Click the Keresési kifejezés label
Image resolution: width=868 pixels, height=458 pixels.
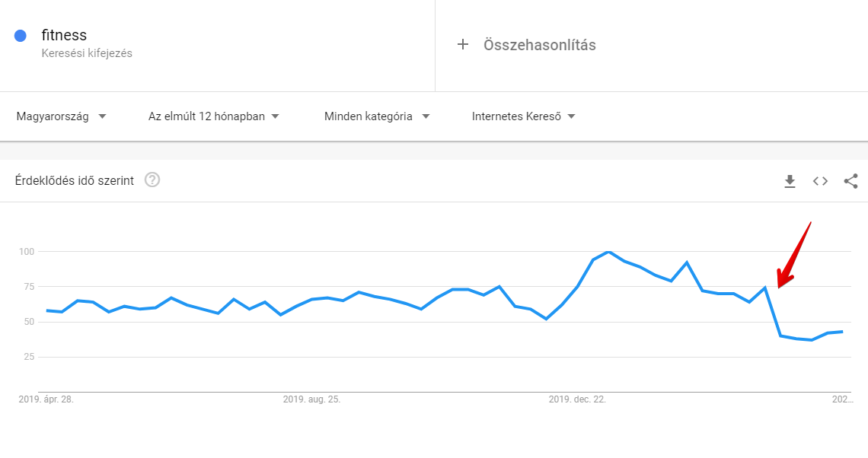(x=87, y=53)
